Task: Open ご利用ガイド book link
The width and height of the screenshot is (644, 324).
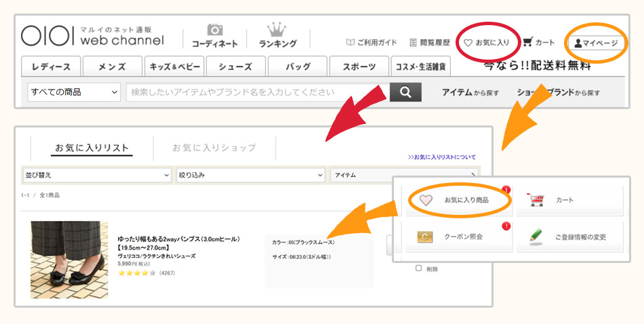Action: (x=371, y=42)
